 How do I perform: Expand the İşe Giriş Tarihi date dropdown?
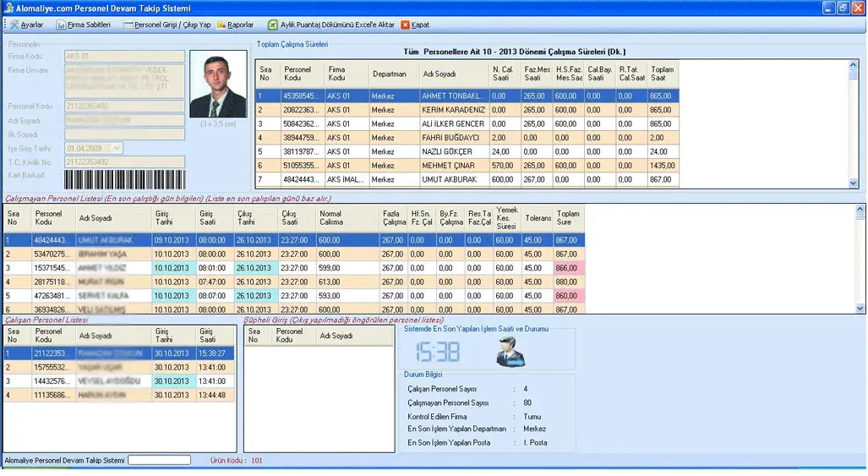[x=117, y=148]
